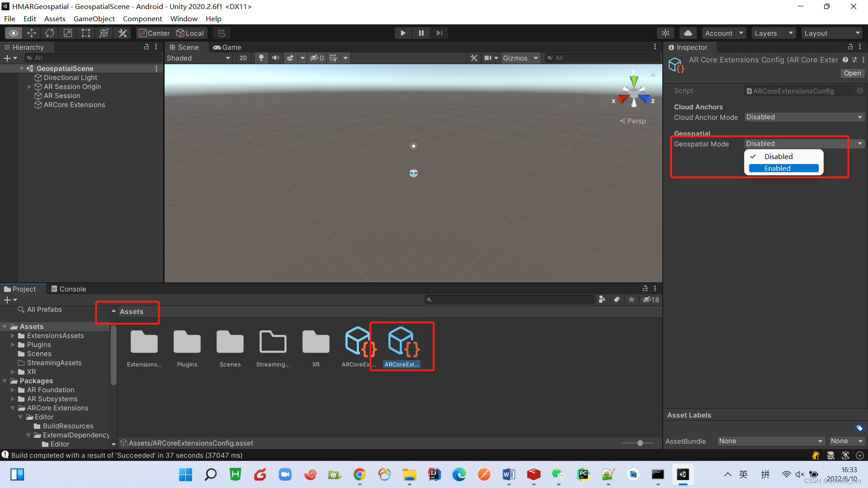Open the GameObject menu
Screen dimensions: 868x488
[x=94, y=19]
